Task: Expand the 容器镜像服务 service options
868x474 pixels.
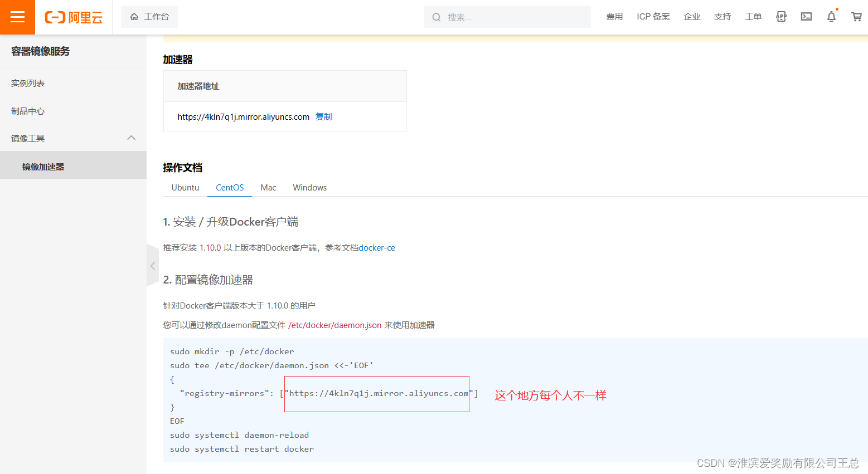Action: [41, 51]
